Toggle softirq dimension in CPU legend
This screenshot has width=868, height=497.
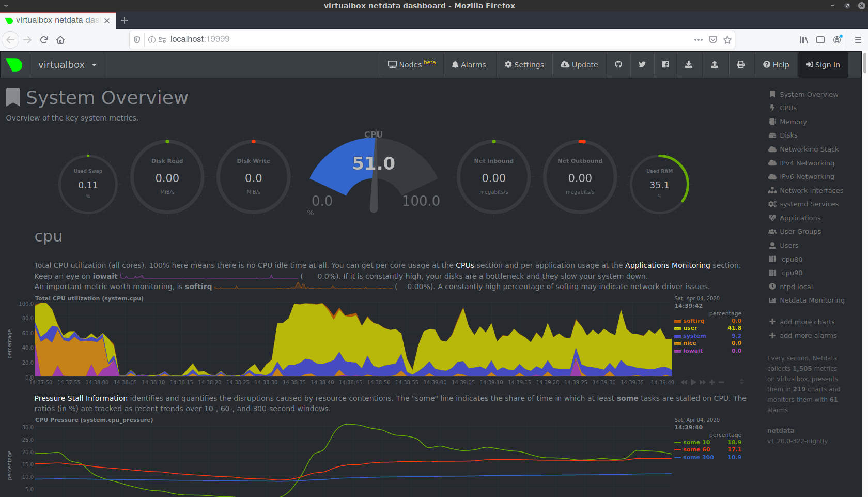pos(693,321)
